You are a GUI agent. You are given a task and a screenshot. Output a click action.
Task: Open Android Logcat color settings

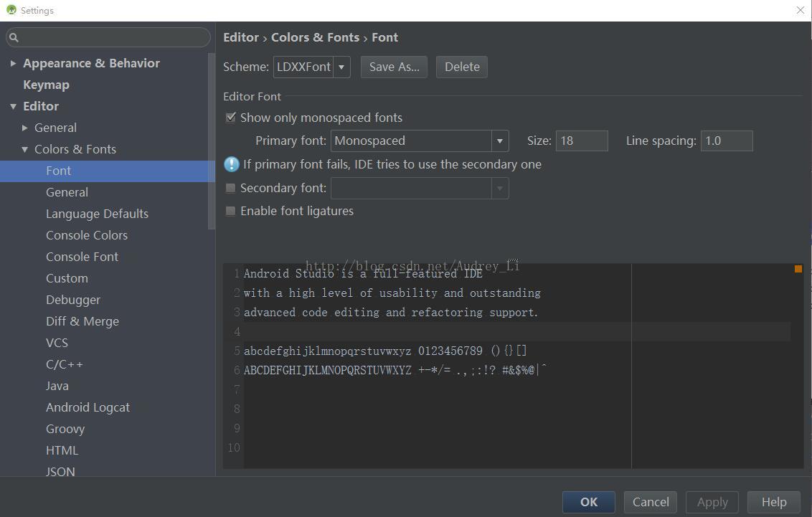[88, 408]
